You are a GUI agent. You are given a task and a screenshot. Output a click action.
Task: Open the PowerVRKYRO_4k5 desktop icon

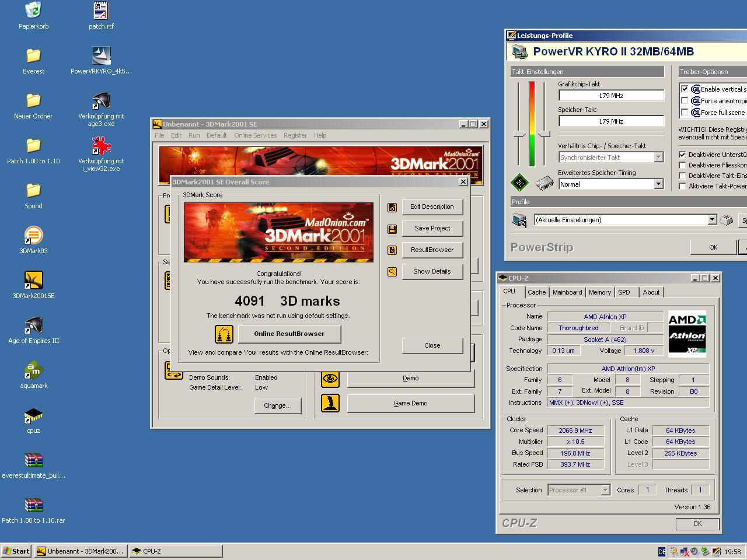(101, 55)
